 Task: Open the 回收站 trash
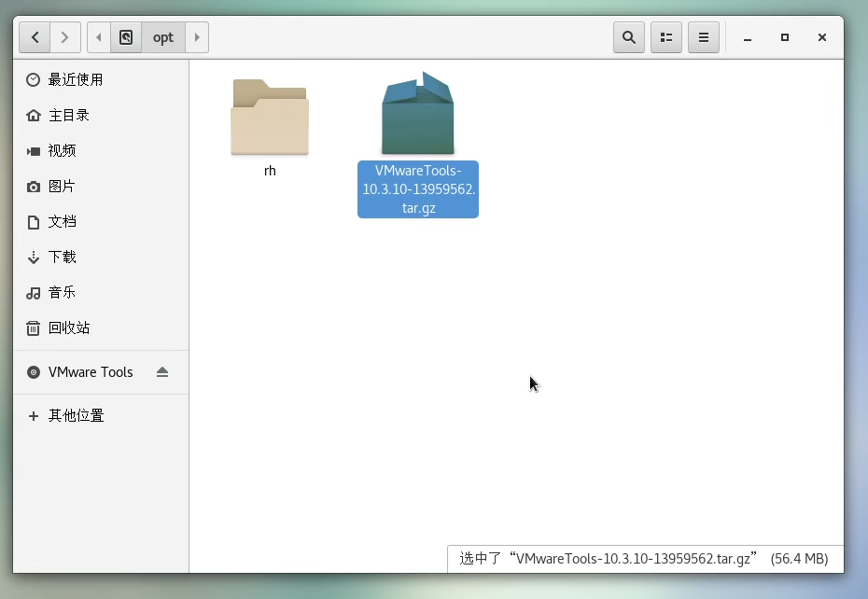tap(101, 327)
